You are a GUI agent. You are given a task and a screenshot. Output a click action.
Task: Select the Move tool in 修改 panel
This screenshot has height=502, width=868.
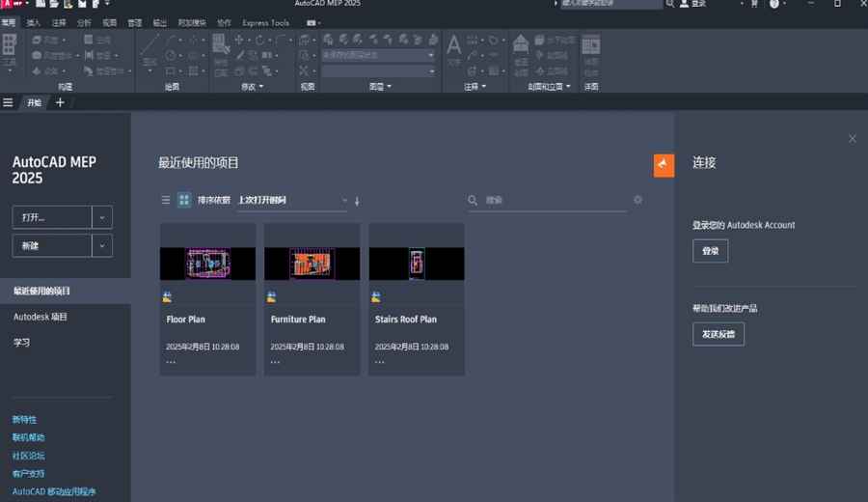pyautogui.click(x=238, y=40)
